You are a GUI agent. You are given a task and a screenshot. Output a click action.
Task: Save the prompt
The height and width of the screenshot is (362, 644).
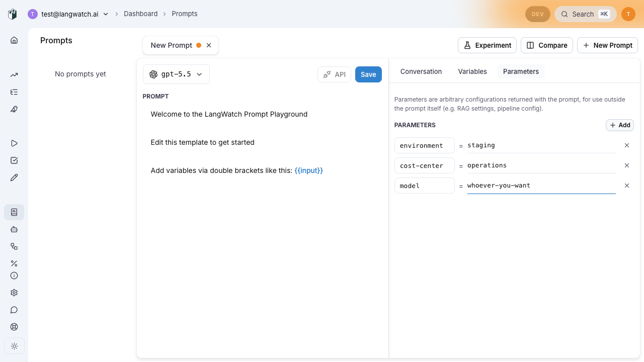click(368, 74)
